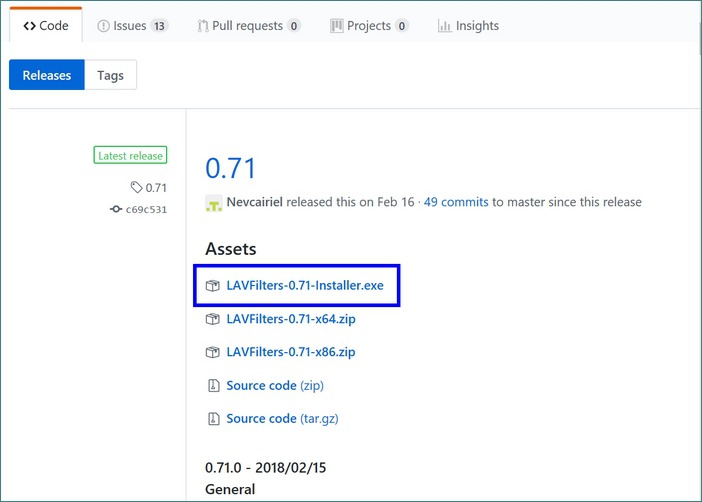702x502 pixels.
Task: Click the Projects count badge 0
Action: tap(402, 26)
